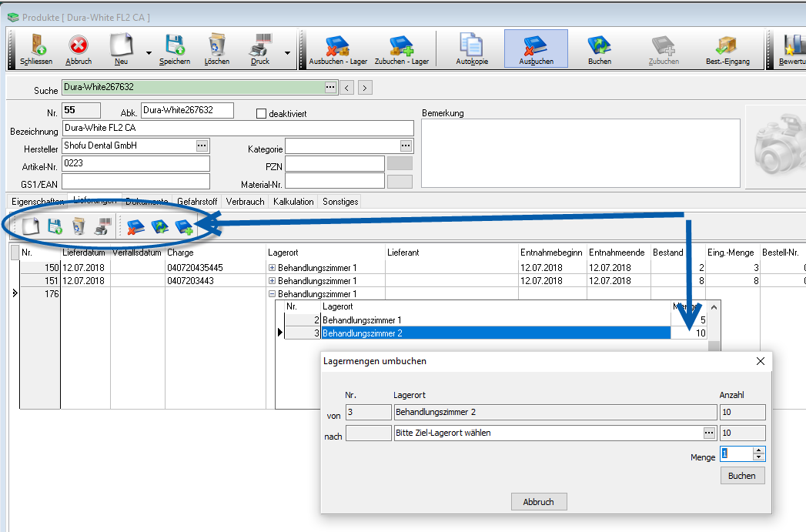Click the floppy disk save icon in the deliveries toolbar
This screenshot has height=532, width=806.
(55, 226)
